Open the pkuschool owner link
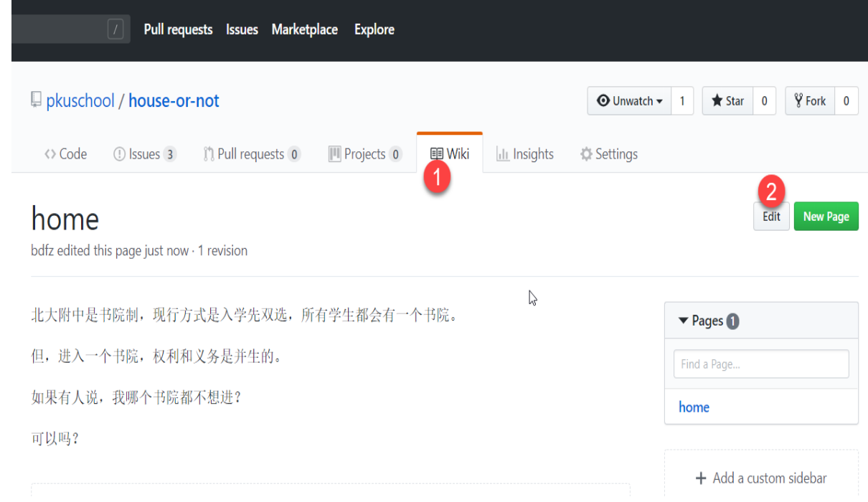The width and height of the screenshot is (868, 502). [x=80, y=101]
